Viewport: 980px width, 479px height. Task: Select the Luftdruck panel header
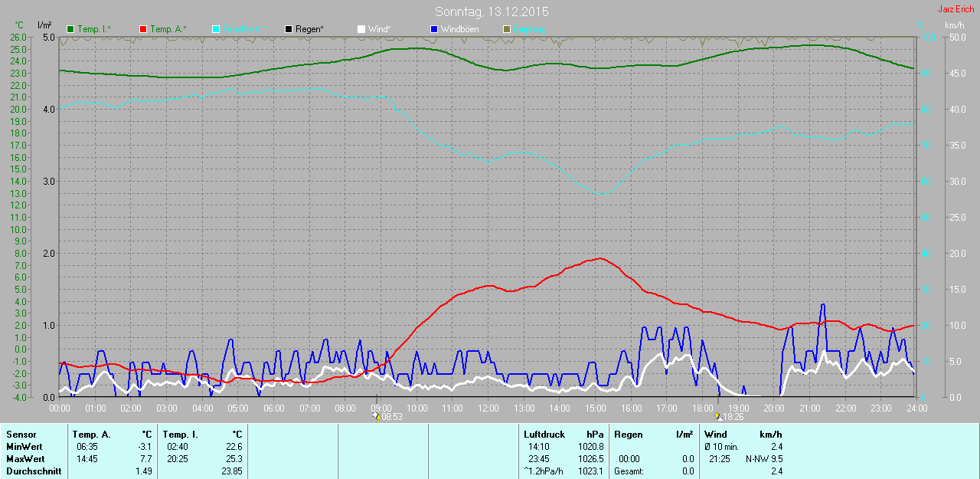[x=544, y=435]
